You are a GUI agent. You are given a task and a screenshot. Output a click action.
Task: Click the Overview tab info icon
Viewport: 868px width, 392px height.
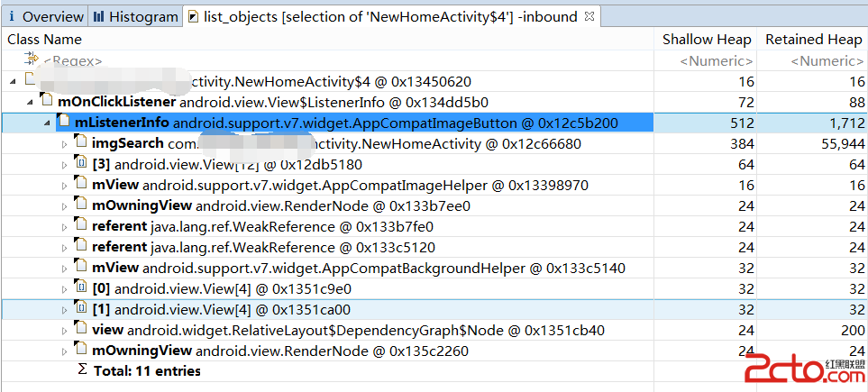(12, 17)
